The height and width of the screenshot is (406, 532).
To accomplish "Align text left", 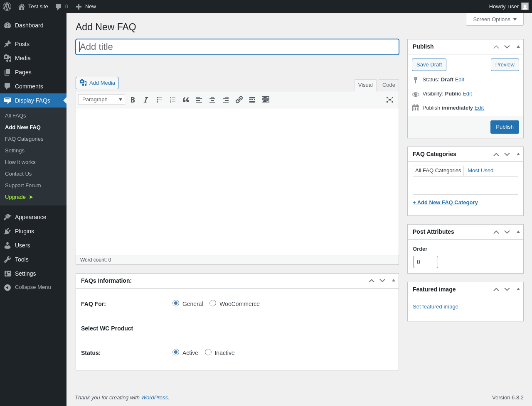I will (x=199, y=100).
